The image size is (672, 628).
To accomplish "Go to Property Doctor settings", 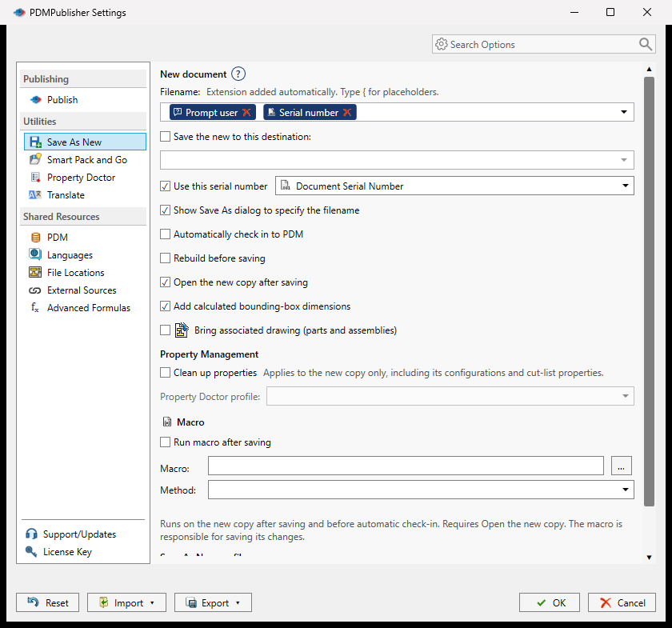I will [85, 177].
